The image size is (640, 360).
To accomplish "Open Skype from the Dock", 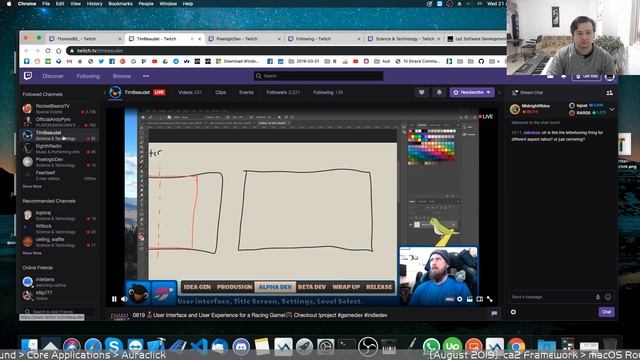I will tap(114, 346).
